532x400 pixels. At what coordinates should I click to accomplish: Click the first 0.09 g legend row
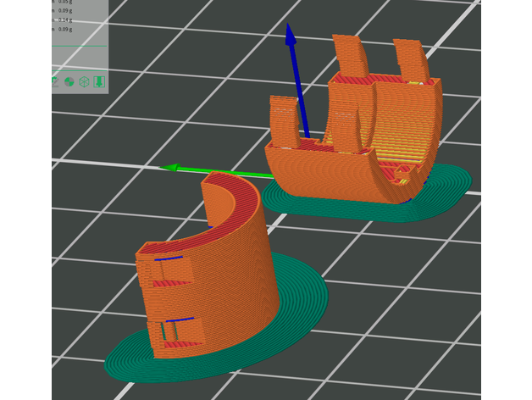click(x=66, y=11)
